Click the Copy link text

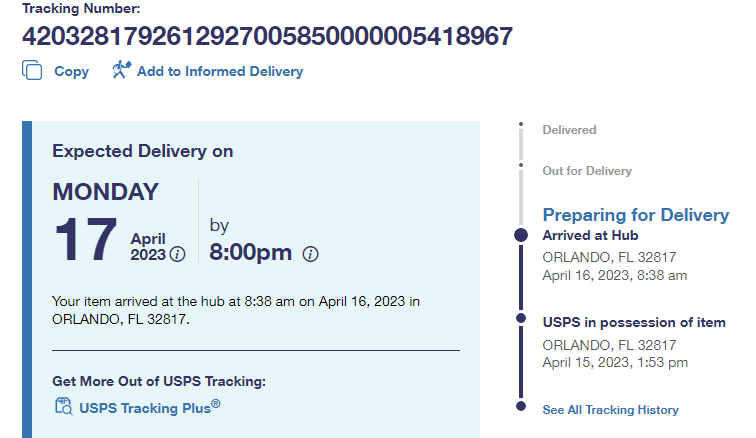click(x=71, y=71)
